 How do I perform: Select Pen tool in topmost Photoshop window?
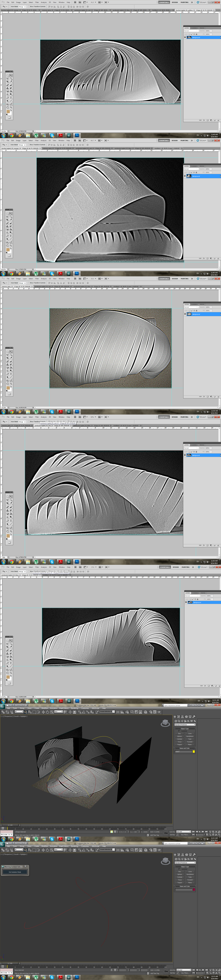pyautogui.click(x=8, y=98)
